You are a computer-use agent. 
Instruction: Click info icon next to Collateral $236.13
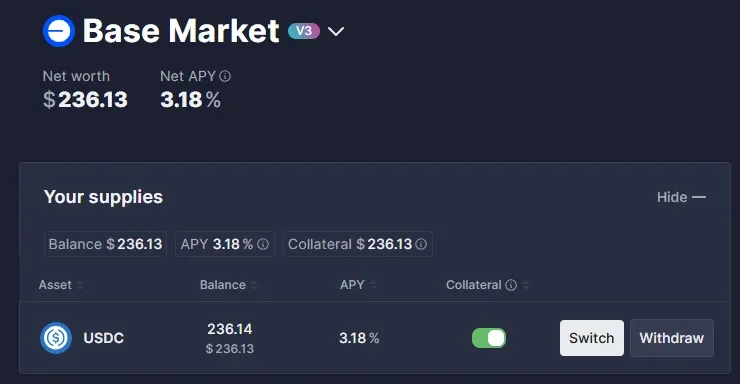pyautogui.click(x=421, y=244)
